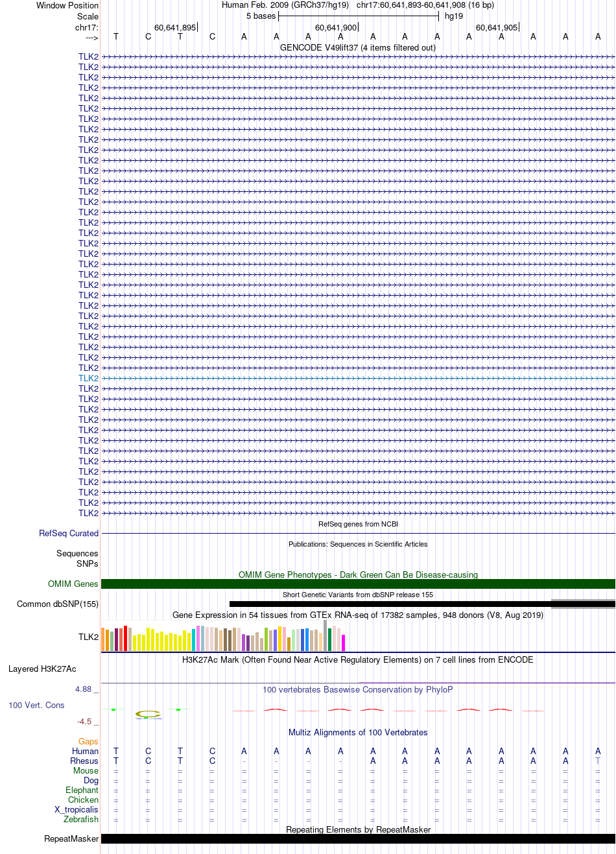Click the magenta bar in GTEx chart

pos(344,643)
